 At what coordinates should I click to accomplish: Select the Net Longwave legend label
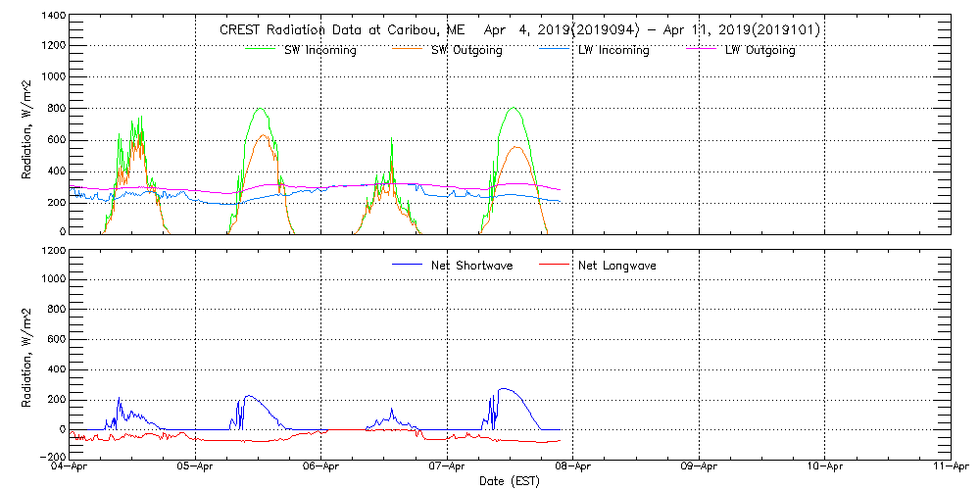[618, 266]
